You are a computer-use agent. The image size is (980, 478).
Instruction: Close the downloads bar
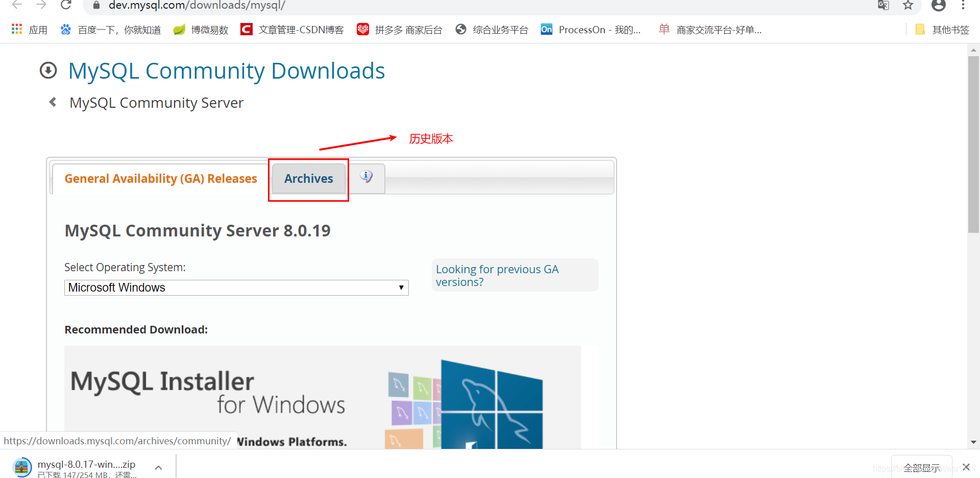point(966,467)
